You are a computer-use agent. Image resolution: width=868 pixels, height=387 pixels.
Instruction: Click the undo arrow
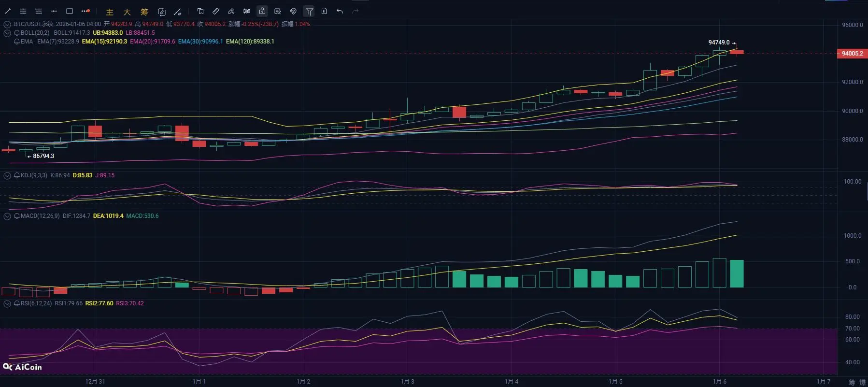[340, 11]
